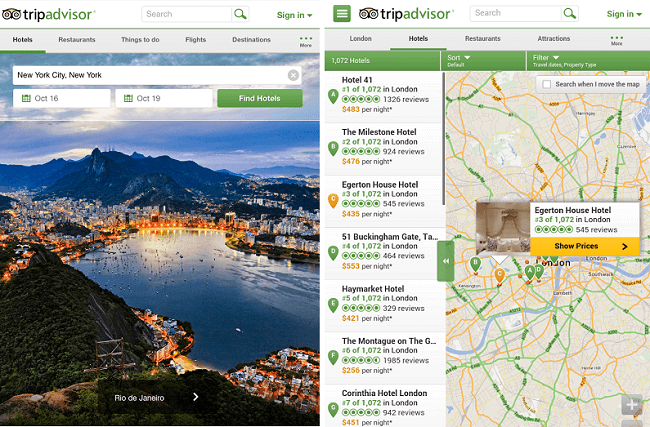
Task: Click map pin A on the map
Action: pos(529,272)
